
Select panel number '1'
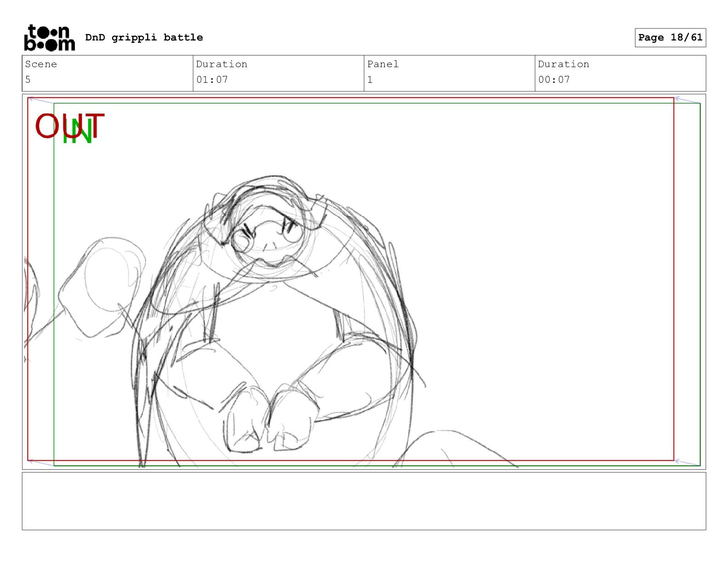click(x=370, y=80)
